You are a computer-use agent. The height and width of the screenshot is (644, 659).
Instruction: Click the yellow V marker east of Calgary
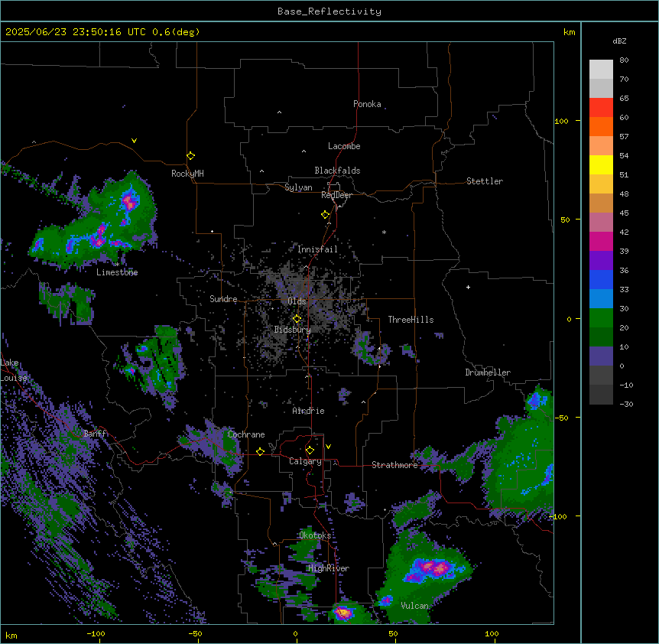point(328,447)
